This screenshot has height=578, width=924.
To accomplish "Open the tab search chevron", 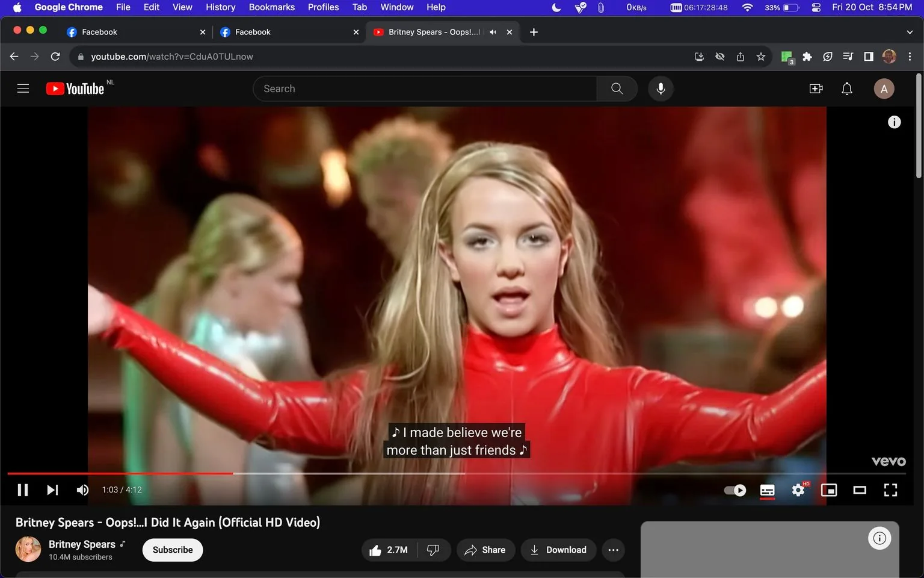I will (x=908, y=31).
